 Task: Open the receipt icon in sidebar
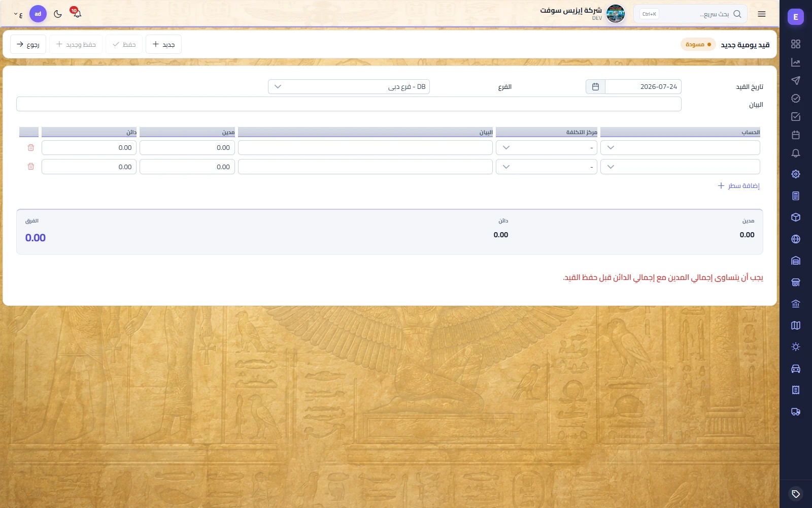(795, 390)
